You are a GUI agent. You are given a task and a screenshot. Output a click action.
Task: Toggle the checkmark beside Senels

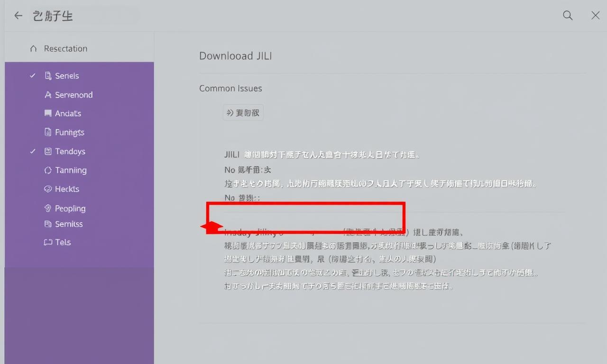point(33,76)
